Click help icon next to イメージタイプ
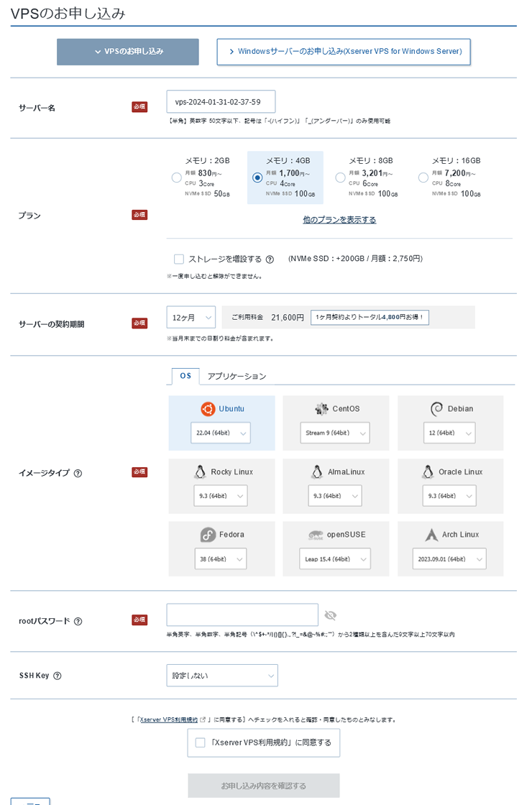 (78, 473)
